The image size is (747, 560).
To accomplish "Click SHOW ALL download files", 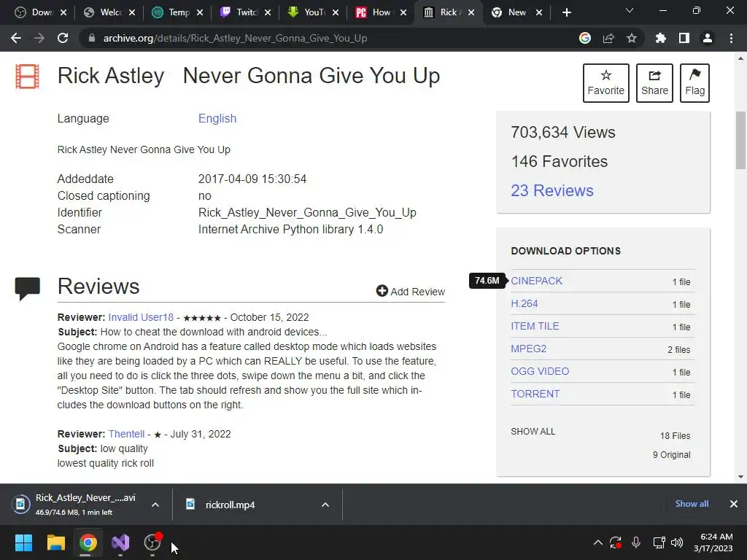I will point(533,432).
